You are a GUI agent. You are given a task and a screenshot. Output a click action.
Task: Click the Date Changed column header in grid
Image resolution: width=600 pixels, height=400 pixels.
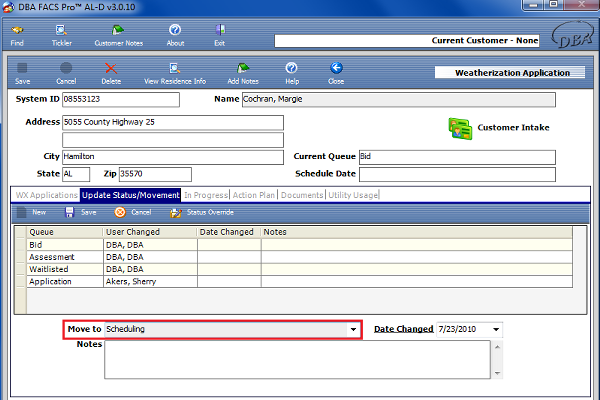tap(229, 232)
